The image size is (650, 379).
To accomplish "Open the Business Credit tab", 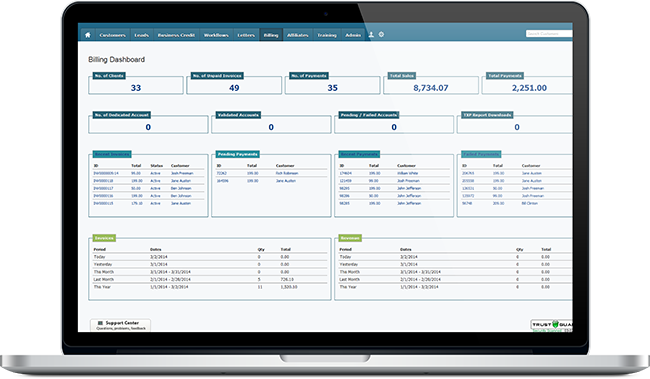I will click(x=176, y=35).
